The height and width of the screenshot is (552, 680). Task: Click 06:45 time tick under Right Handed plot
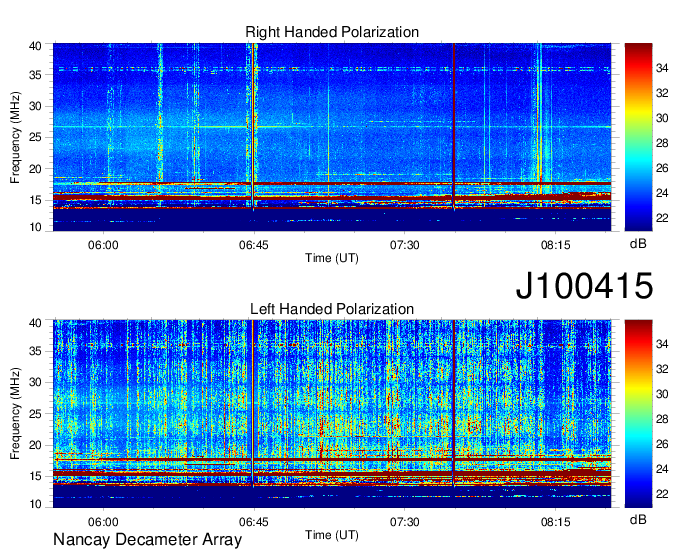coord(254,245)
